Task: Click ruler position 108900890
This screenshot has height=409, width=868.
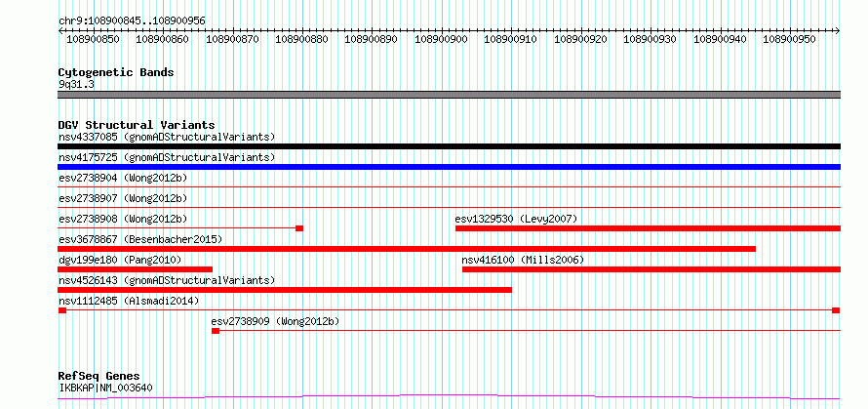Action: (x=372, y=39)
